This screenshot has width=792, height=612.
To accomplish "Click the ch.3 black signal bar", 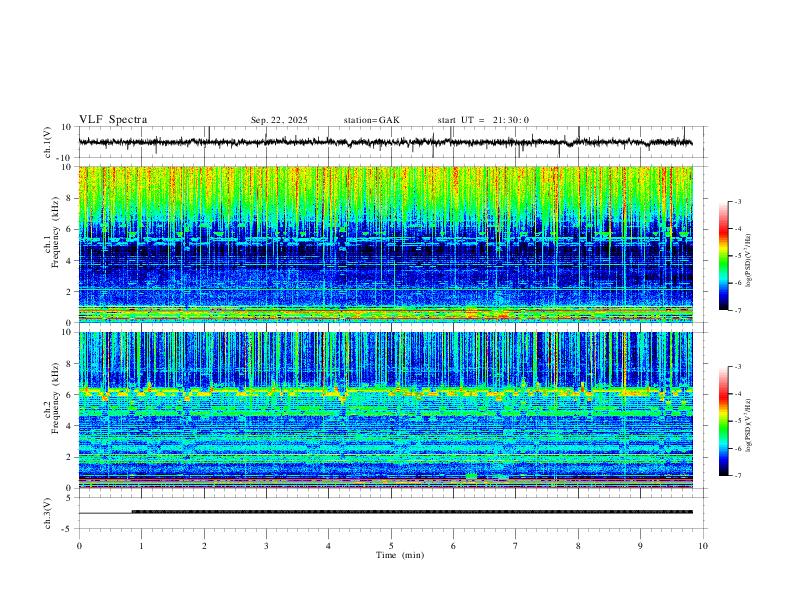I will (x=412, y=512).
